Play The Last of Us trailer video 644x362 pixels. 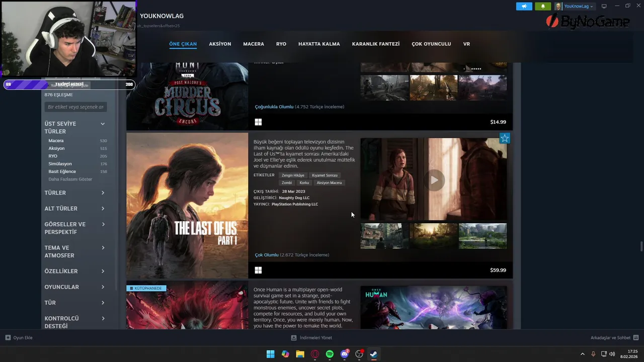tap(434, 180)
